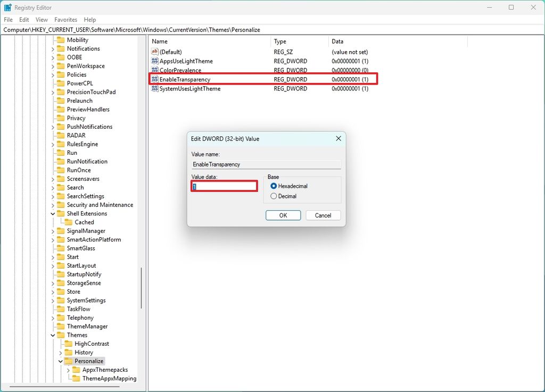Click the REG_DWORD icon beside AppsUseLightTheme
This screenshot has height=392, width=545.
click(x=154, y=61)
